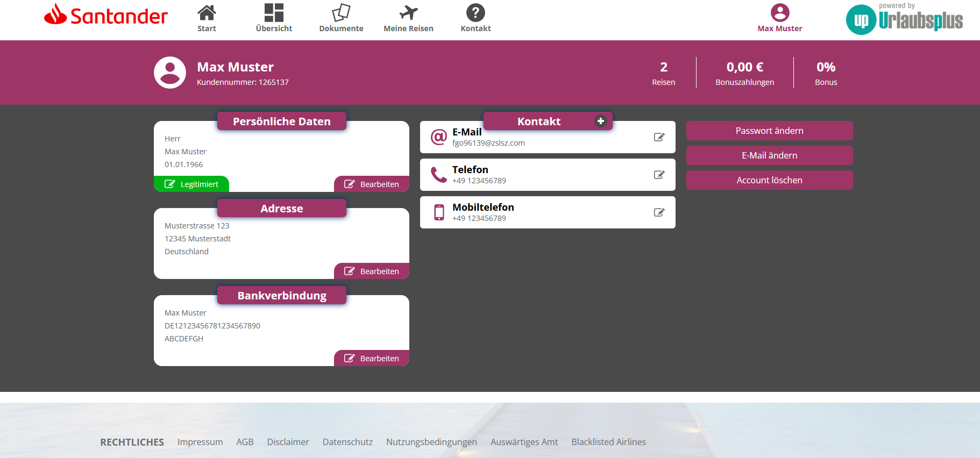Edit the E-Mail entry pencil icon
Image resolution: width=980 pixels, height=458 pixels.
pyautogui.click(x=659, y=137)
